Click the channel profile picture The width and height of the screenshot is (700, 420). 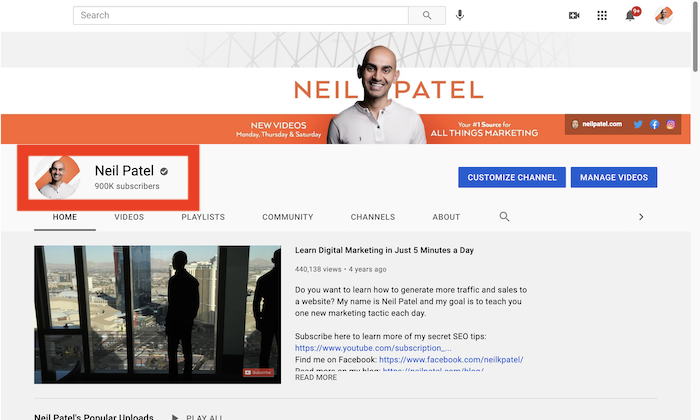point(57,177)
